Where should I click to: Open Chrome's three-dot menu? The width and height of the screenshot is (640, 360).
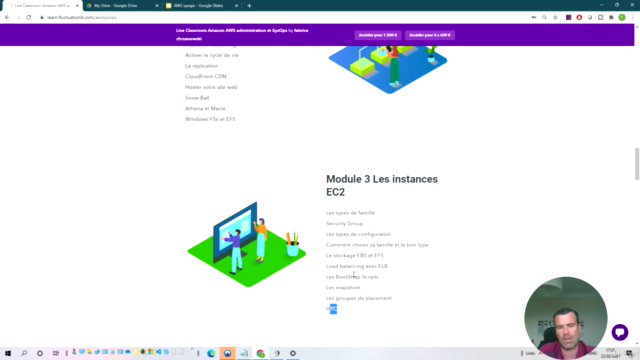(633, 18)
